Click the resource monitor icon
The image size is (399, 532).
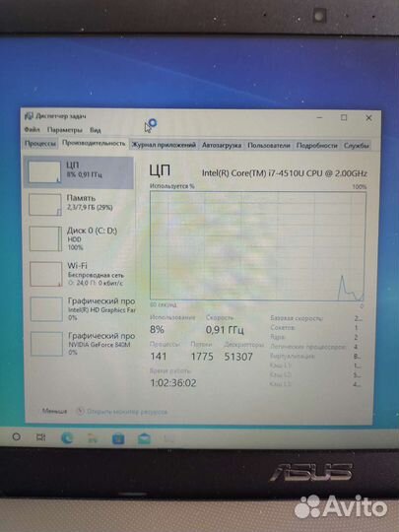click(80, 411)
